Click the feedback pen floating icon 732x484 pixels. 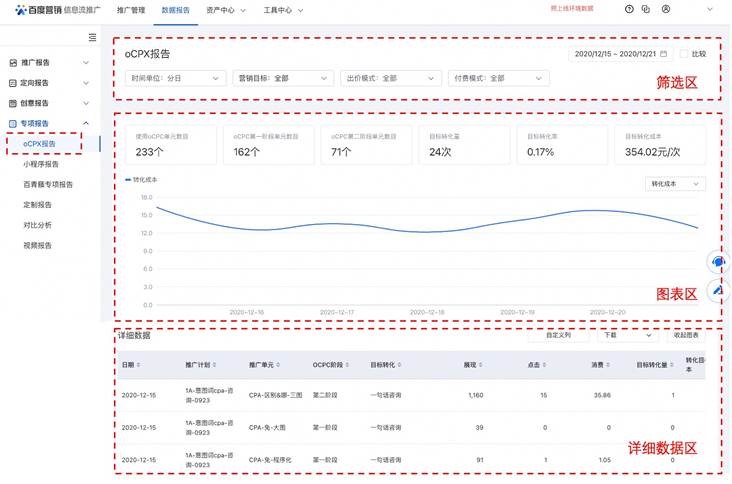point(718,290)
